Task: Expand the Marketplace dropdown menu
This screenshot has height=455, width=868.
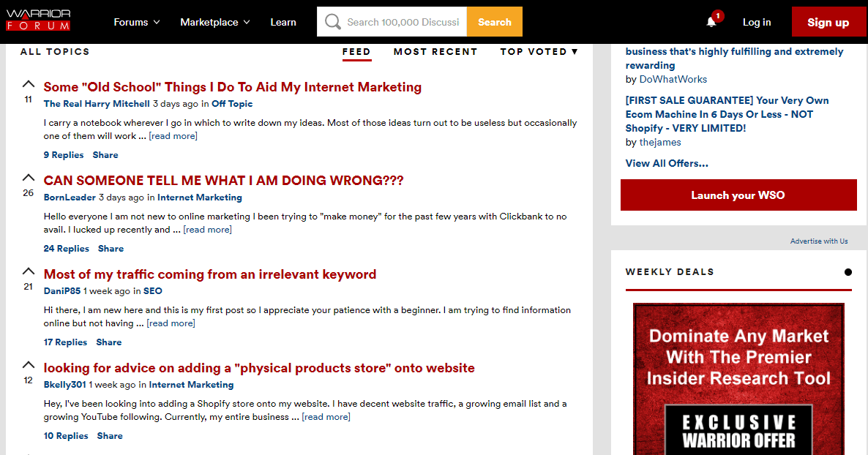Action: 215,22
